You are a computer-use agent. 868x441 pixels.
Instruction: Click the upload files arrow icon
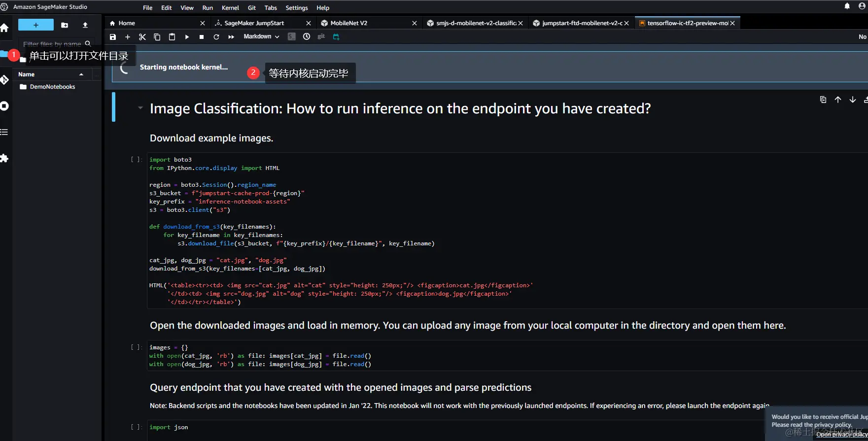(85, 25)
